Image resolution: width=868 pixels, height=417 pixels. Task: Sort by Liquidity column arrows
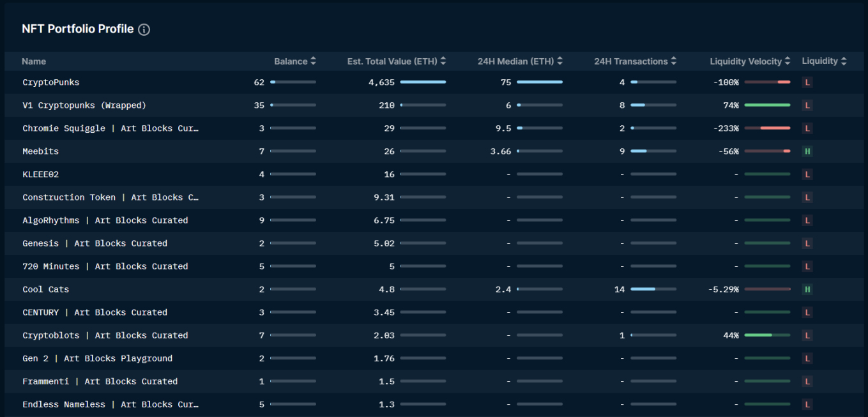[844, 61]
